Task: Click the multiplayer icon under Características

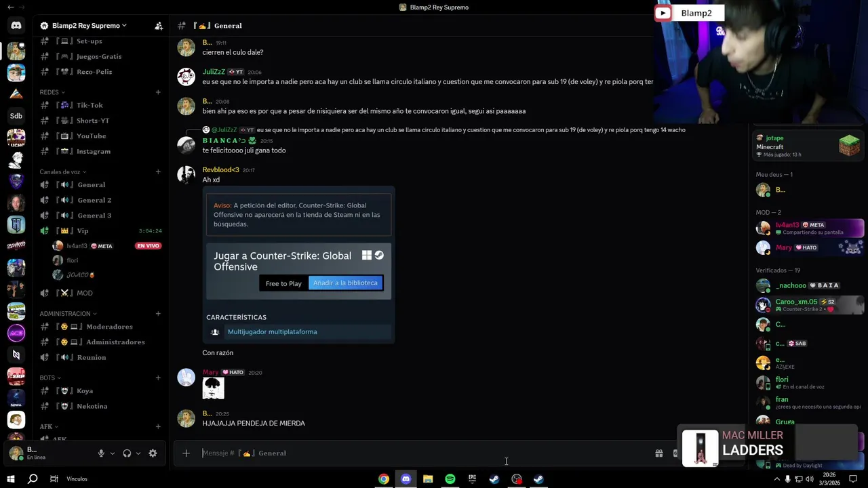Action: 215,332
